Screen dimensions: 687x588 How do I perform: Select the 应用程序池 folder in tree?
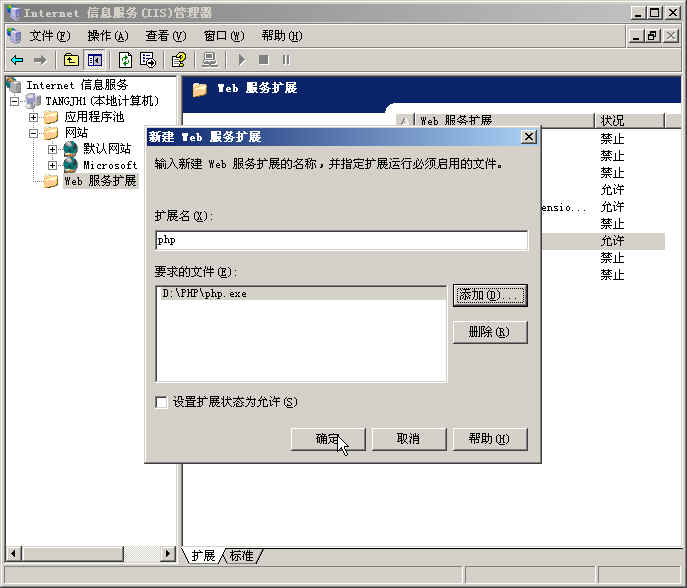pyautogui.click(x=94, y=117)
